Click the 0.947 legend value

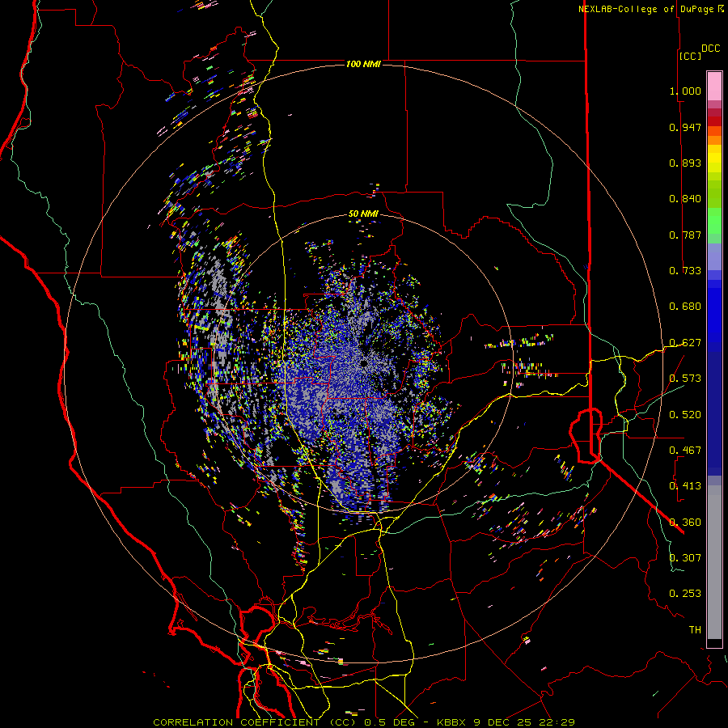pyautogui.click(x=685, y=127)
